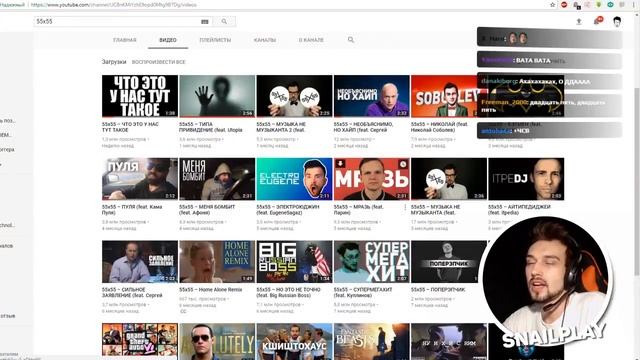This screenshot has height=360, width=640.
Task: Open ЧТО ЭТО У НАС ТУТ ТАКОЕ thumbnail
Action: tap(140, 96)
